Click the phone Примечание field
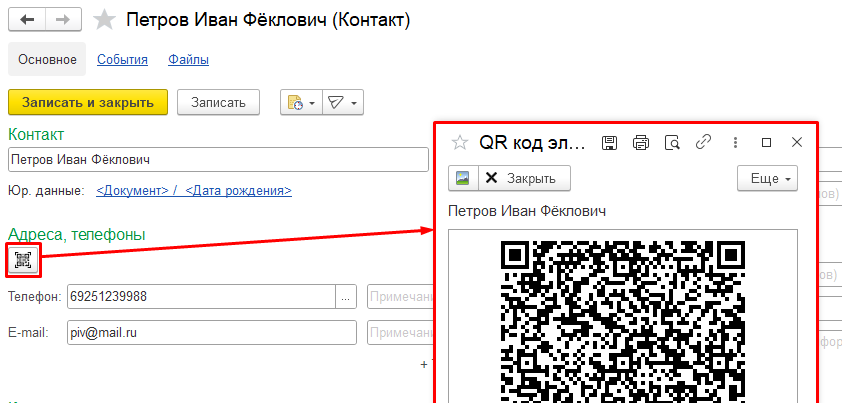Screen dimensions: 842x403 [x=401, y=297]
